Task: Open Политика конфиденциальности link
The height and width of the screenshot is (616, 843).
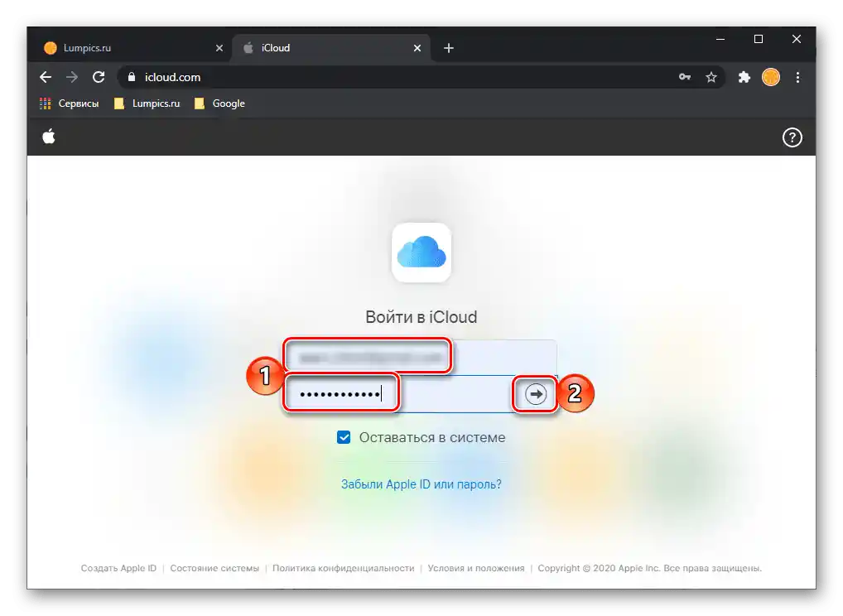Action: [344, 568]
